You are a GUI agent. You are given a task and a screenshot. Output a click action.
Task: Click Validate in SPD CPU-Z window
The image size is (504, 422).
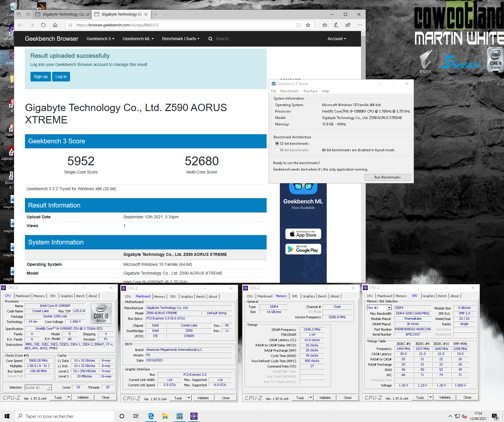445,397
